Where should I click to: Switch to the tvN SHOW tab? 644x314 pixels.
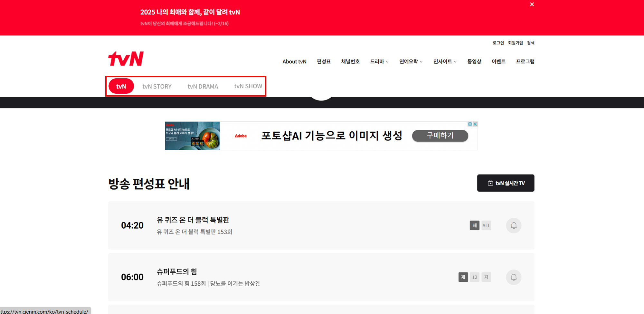248,86
